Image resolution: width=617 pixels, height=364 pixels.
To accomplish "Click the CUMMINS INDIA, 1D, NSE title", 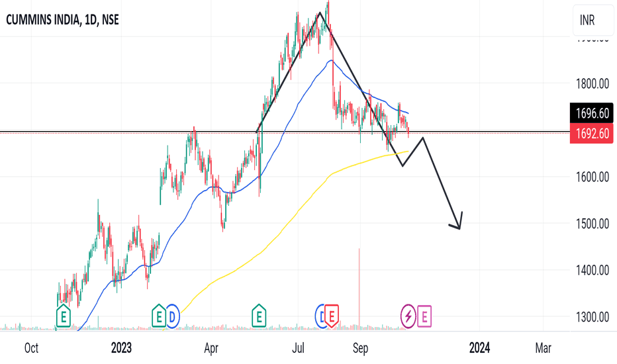I will (x=63, y=20).
